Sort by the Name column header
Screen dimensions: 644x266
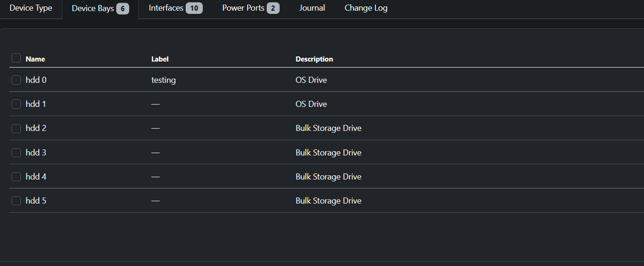click(35, 59)
